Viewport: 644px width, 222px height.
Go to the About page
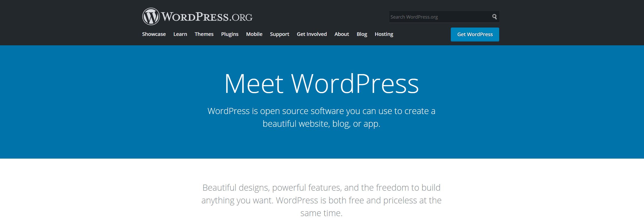[342, 34]
